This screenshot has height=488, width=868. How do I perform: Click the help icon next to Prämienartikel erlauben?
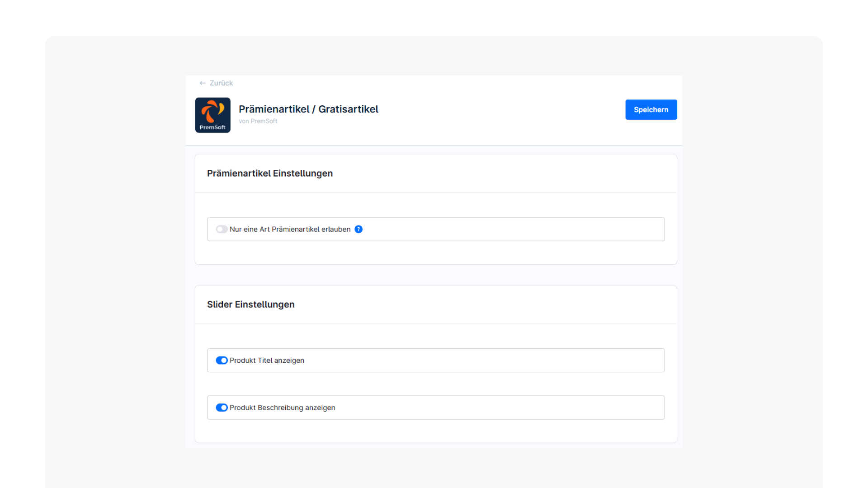coord(359,229)
